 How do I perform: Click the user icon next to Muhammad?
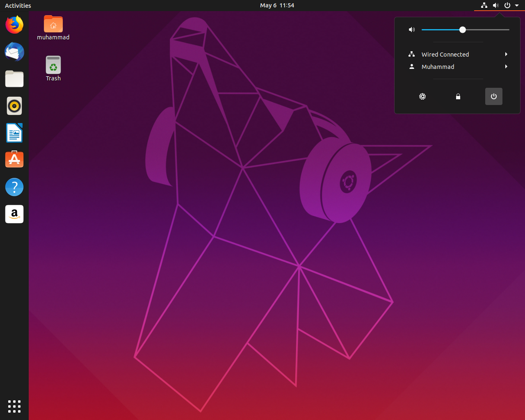[x=412, y=66]
